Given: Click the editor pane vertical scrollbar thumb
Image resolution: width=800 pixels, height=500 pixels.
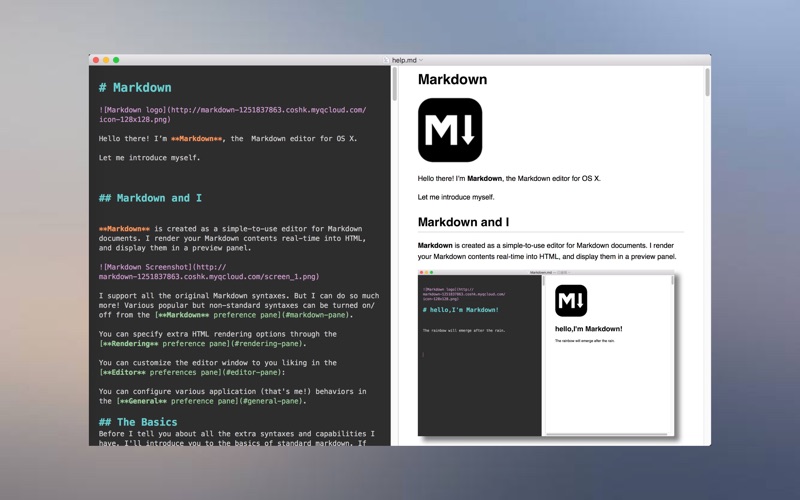Looking at the screenshot, I should [x=394, y=84].
